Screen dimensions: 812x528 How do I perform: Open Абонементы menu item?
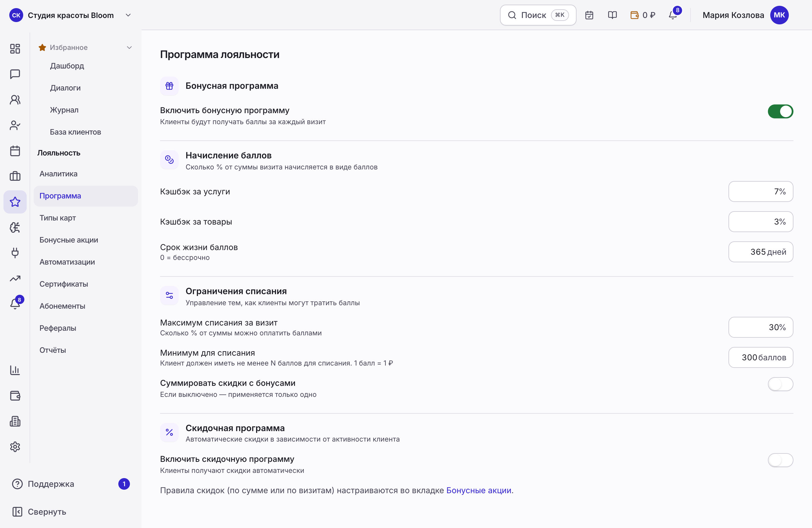click(86, 306)
